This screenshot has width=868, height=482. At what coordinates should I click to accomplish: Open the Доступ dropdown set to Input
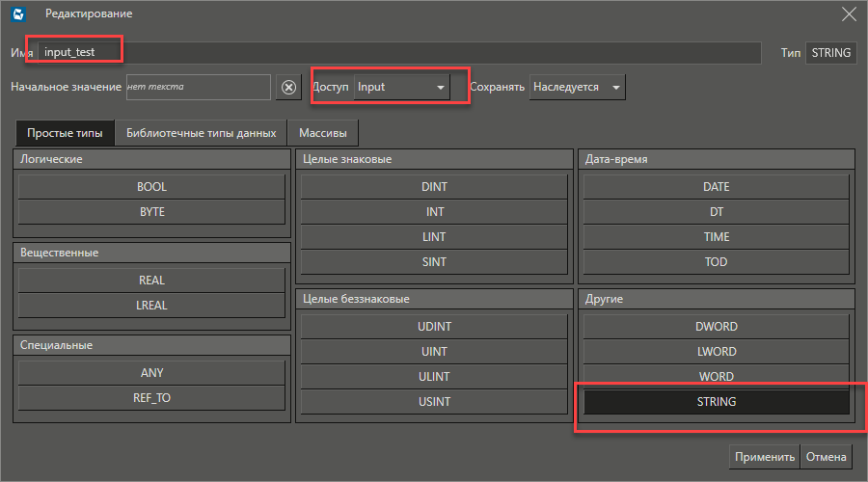tap(401, 88)
